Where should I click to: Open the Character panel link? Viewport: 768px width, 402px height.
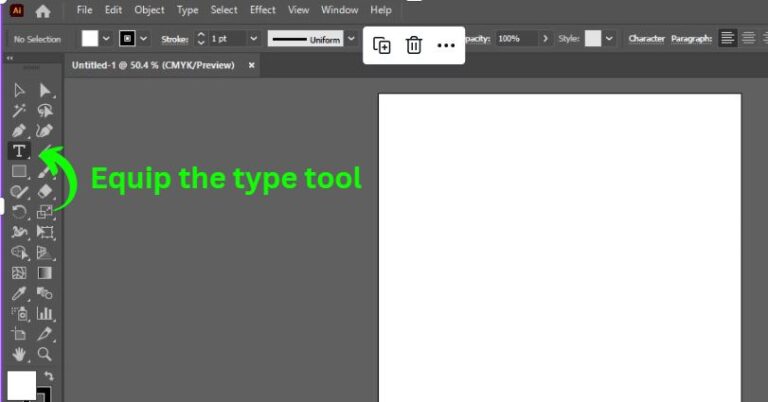(646, 38)
